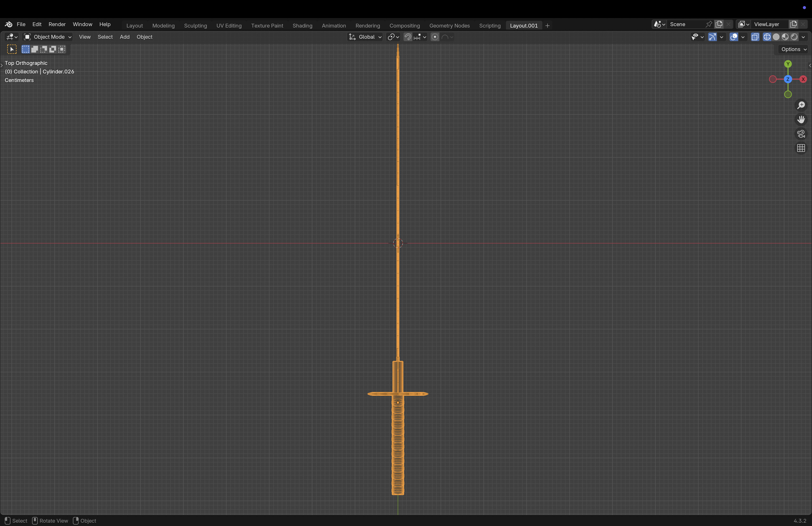Open the editor type dropdown
The height and width of the screenshot is (526, 812).
coord(12,37)
